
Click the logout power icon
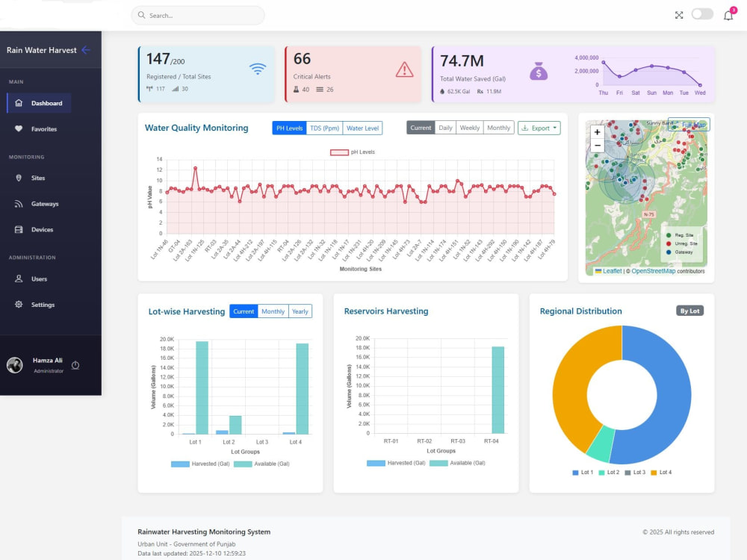click(75, 365)
